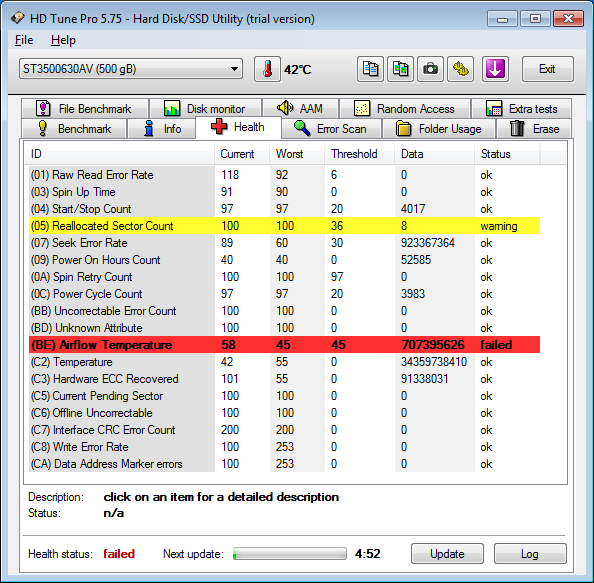Click the data value 923367364
This screenshot has height=583, width=594.
[x=428, y=243]
